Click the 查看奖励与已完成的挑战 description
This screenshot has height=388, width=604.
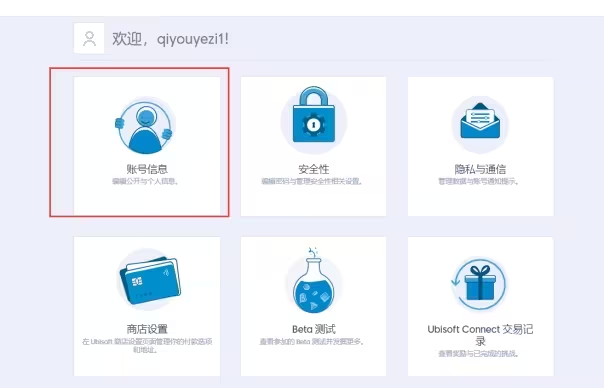pyautogui.click(x=479, y=353)
